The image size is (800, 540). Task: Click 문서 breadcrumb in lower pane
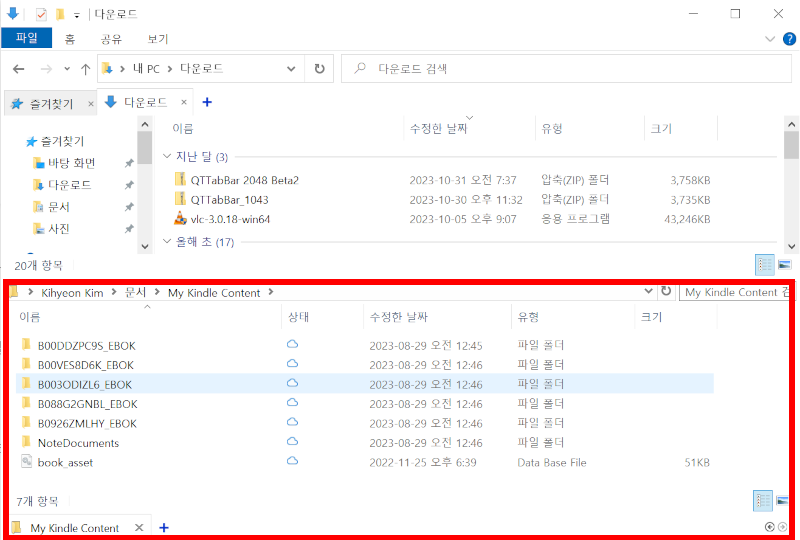tap(135, 292)
